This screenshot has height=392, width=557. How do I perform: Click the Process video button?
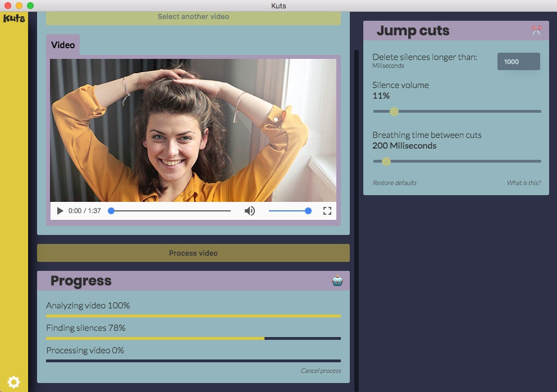193,253
